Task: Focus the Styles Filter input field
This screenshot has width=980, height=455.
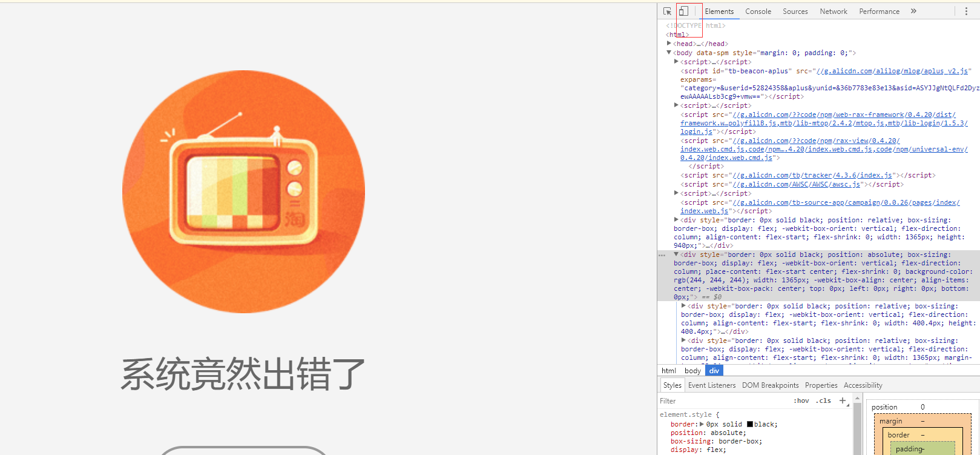Action: pyautogui.click(x=723, y=401)
